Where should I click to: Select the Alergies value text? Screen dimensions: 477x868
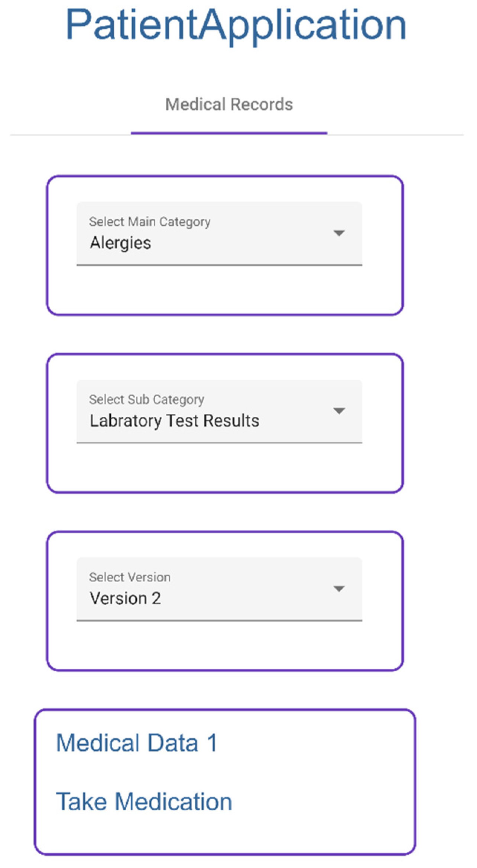tap(120, 243)
